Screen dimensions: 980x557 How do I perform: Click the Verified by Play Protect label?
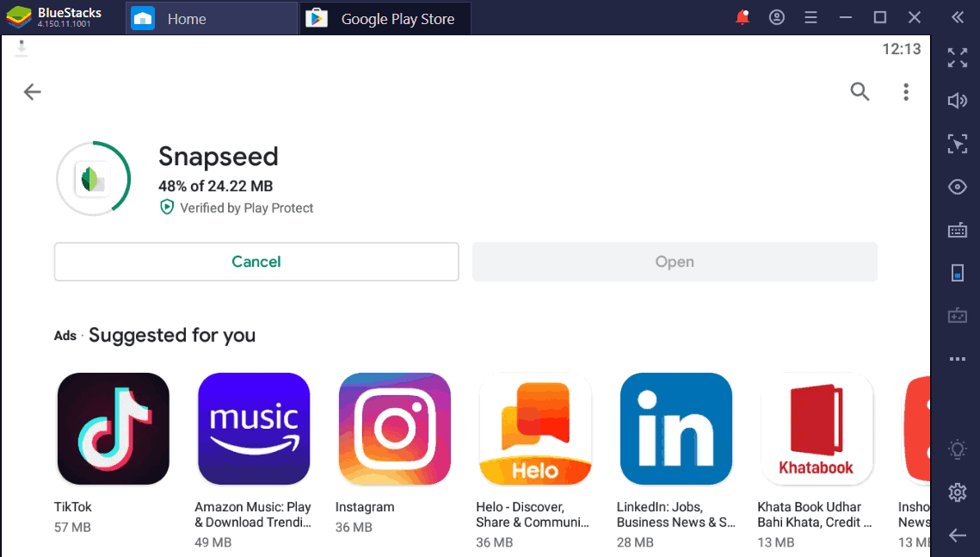pos(246,207)
